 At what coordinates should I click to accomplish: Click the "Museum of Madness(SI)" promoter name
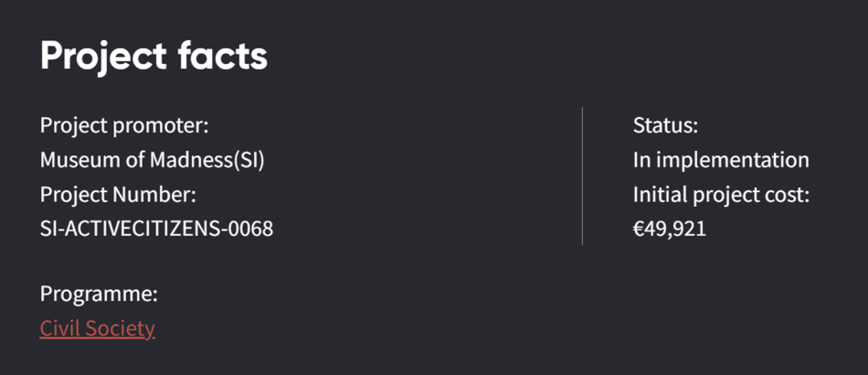[x=152, y=160]
